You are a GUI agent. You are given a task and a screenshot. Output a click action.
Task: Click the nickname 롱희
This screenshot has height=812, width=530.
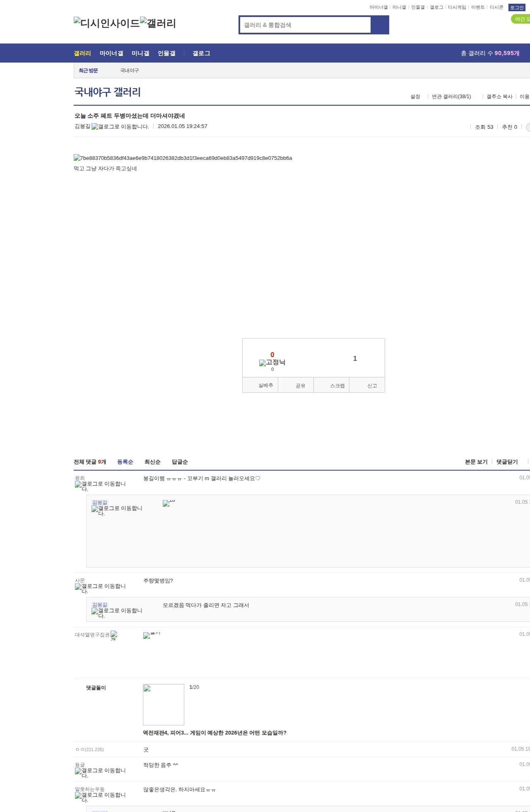[80, 478]
